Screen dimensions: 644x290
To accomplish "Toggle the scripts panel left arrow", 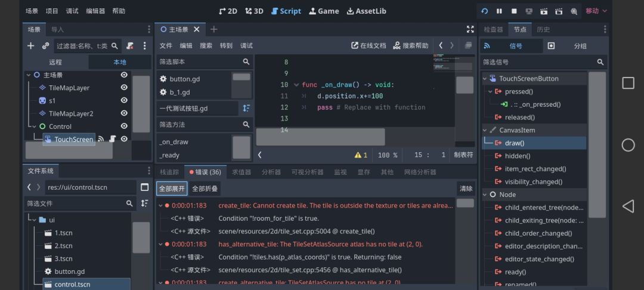I will click(259, 155).
